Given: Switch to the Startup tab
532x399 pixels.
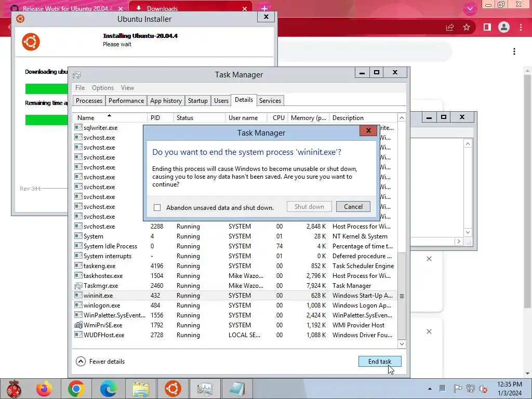Looking at the screenshot, I should [198, 101].
